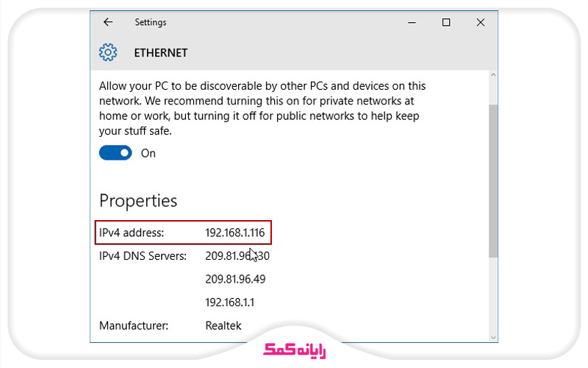This screenshot has width=588, height=368.
Task: Click the Properties section heading
Action: [x=138, y=200]
